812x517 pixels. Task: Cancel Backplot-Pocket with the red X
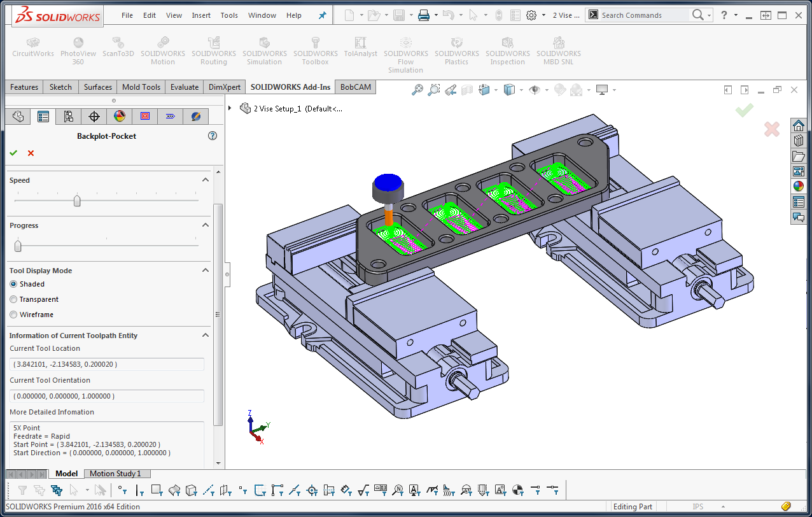[31, 153]
